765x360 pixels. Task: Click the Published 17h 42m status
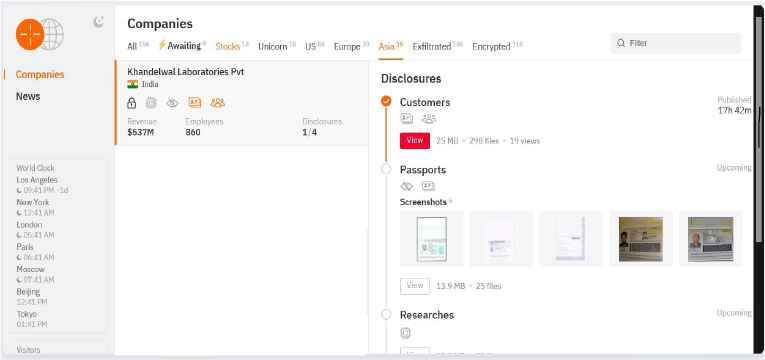point(734,105)
